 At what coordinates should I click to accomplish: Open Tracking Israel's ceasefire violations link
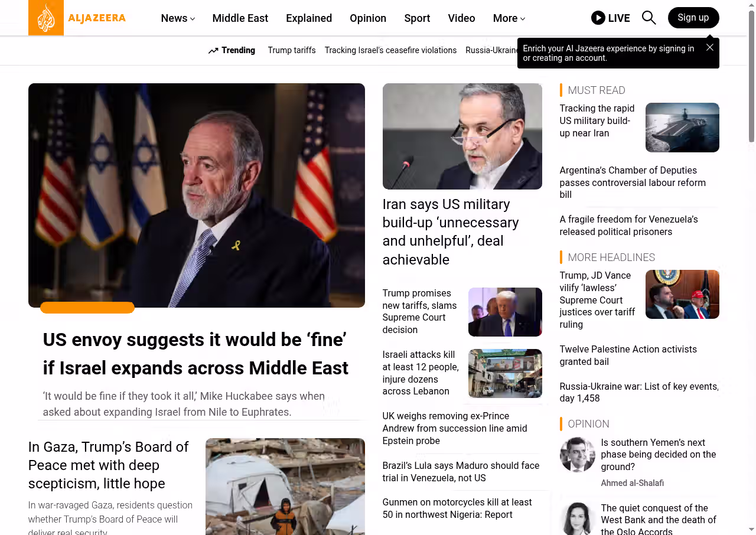(x=390, y=50)
